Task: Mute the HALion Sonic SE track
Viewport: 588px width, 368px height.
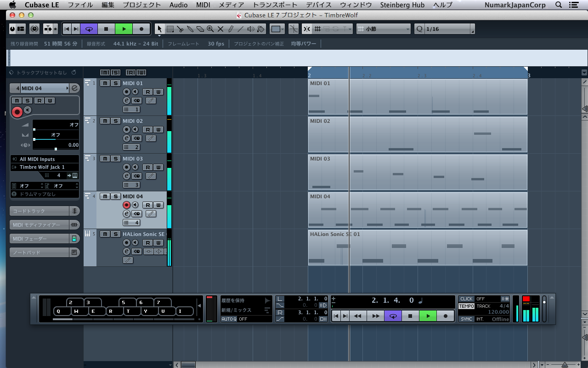Action: 105,234
